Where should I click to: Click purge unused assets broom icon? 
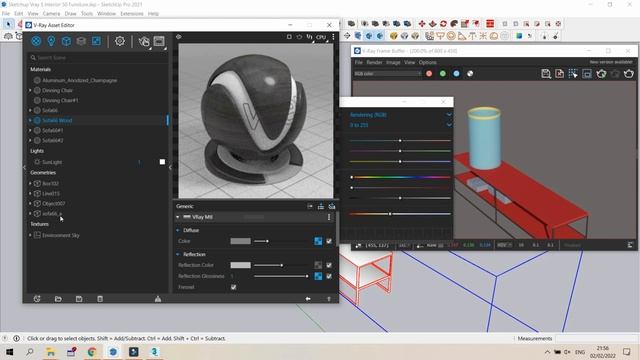(x=158, y=299)
